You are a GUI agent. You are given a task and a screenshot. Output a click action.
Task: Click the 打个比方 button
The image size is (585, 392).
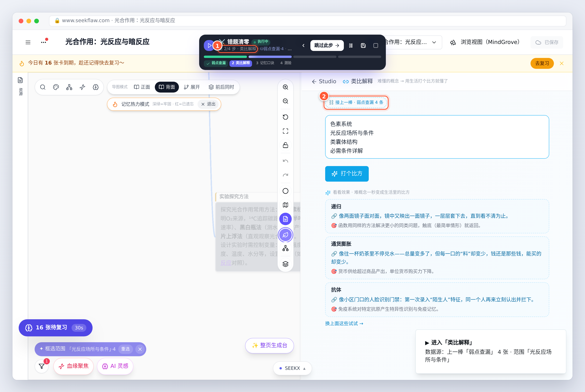[347, 174]
